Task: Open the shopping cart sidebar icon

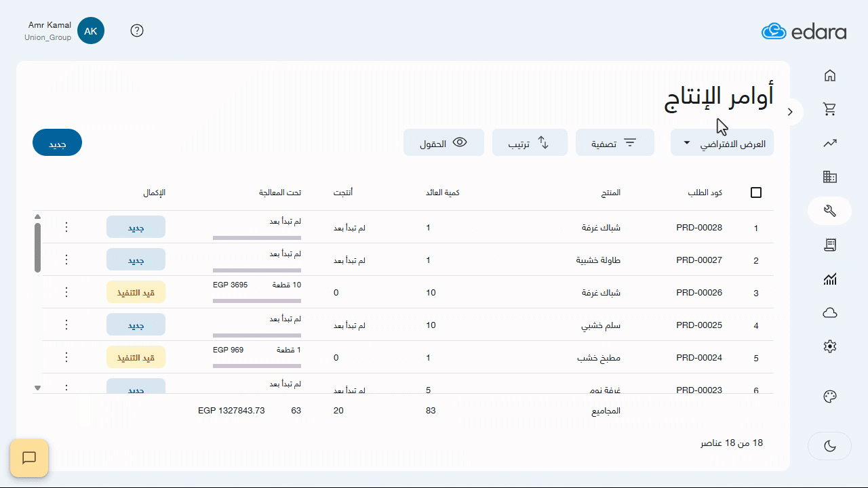Action: pyautogui.click(x=829, y=109)
